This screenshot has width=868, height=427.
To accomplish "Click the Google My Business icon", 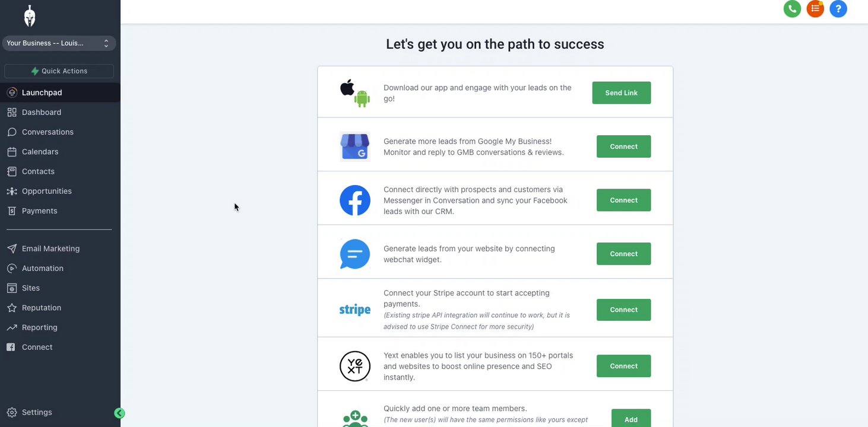I will [x=355, y=146].
